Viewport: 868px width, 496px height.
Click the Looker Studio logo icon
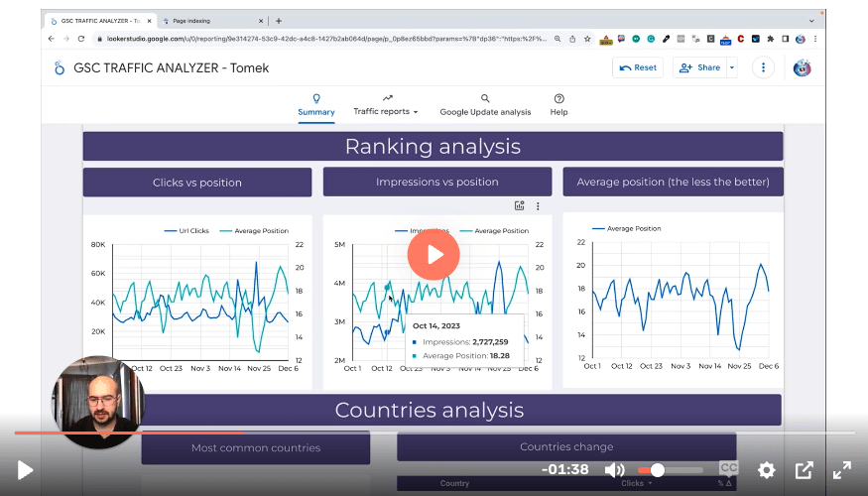60,68
